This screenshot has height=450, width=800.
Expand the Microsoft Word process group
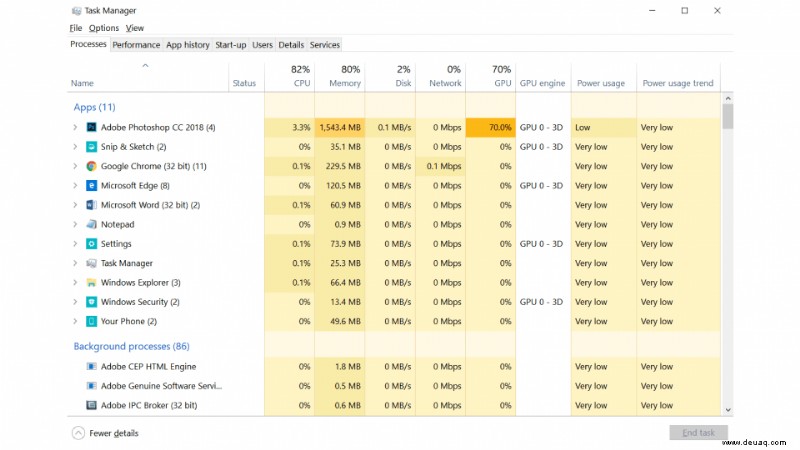(75, 205)
